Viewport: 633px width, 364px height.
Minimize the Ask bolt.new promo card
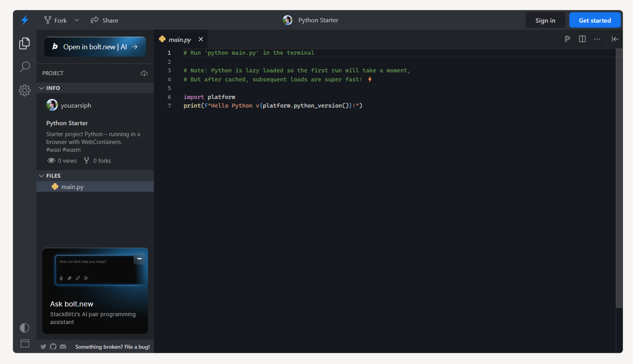pyautogui.click(x=139, y=259)
